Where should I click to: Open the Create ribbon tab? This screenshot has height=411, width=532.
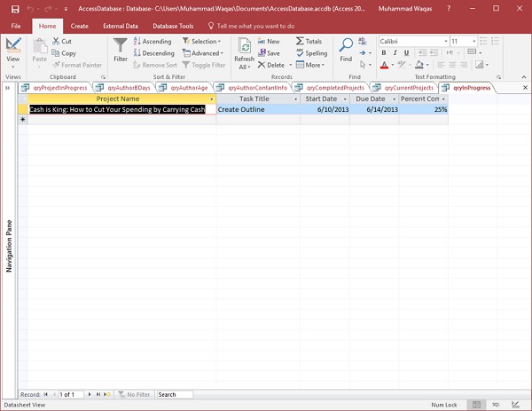pos(79,26)
